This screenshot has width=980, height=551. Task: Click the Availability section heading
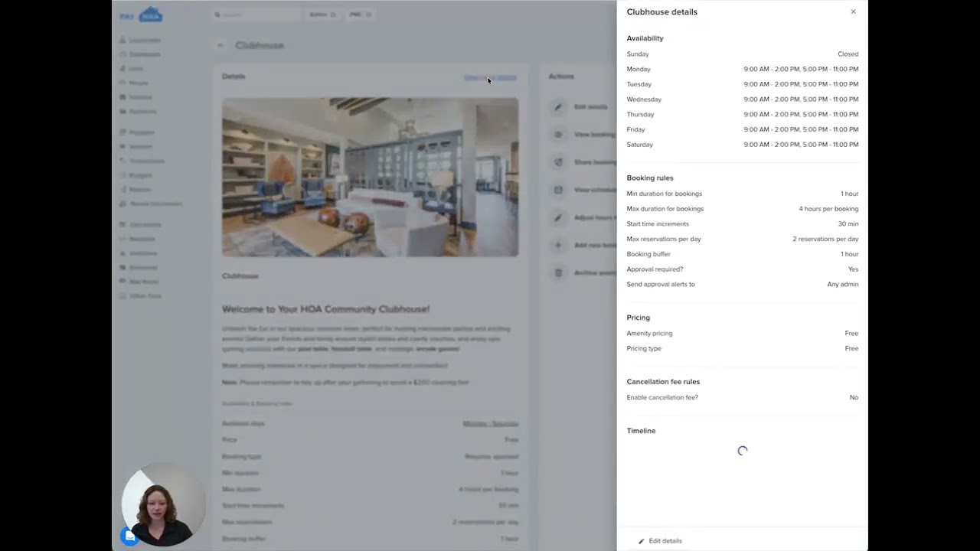point(645,38)
